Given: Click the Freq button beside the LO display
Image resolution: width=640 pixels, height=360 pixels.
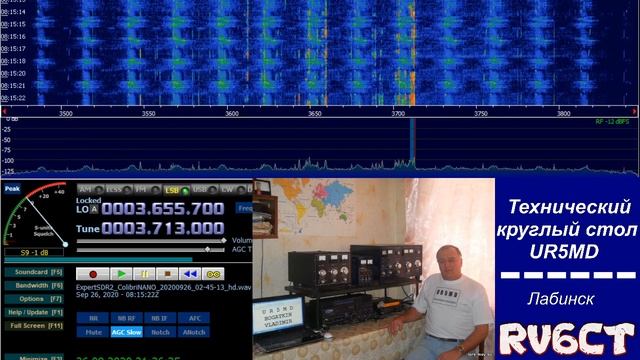Looking at the screenshot, I should 244,209.
